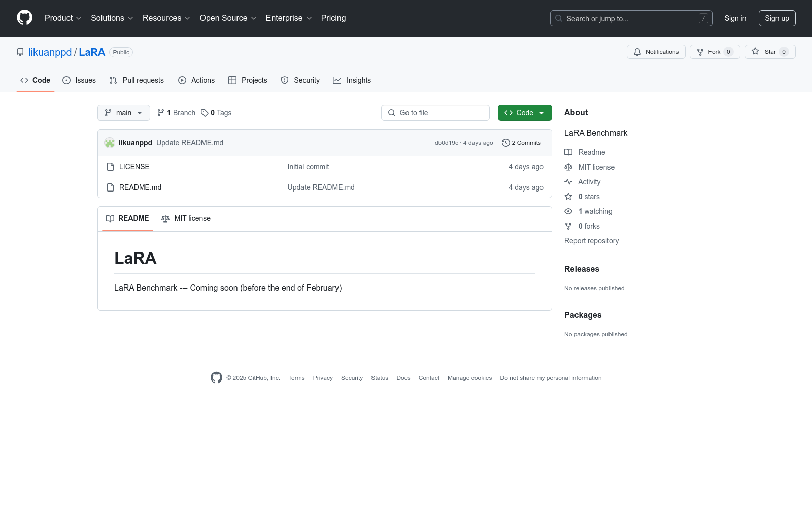The height and width of the screenshot is (508, 812).
Task: Click the slash shortcut key icon in search
Action: tap(703, 18)
